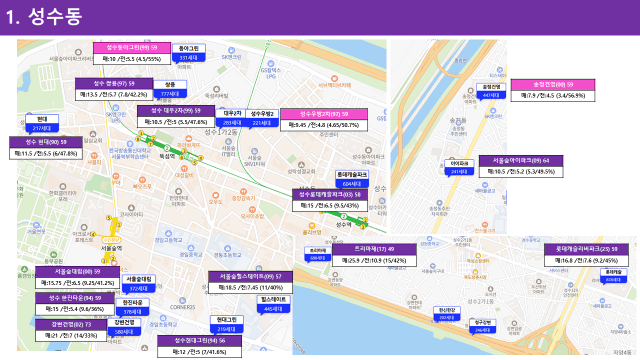Image resolution: width=640 pixels, height=360 pixels.
Task: Click the 트리마제(17) 49 purple label
Action: point(374,249)
